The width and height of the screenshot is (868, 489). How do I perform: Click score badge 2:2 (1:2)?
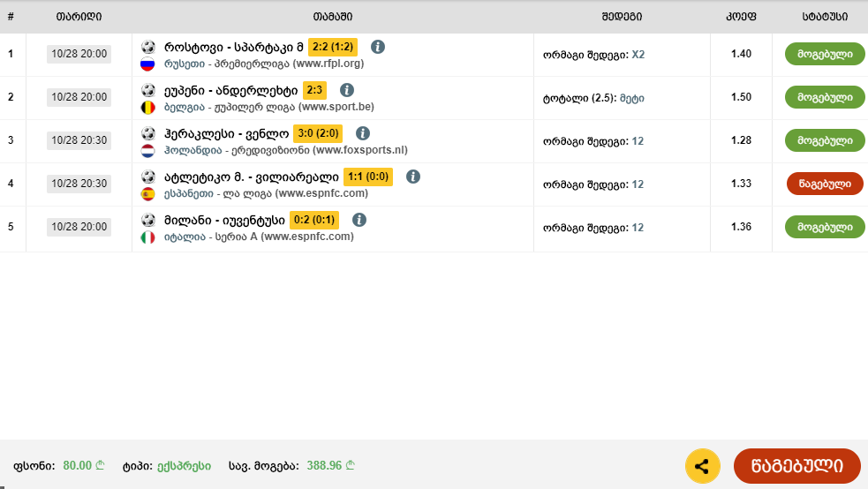coord(333,47)
